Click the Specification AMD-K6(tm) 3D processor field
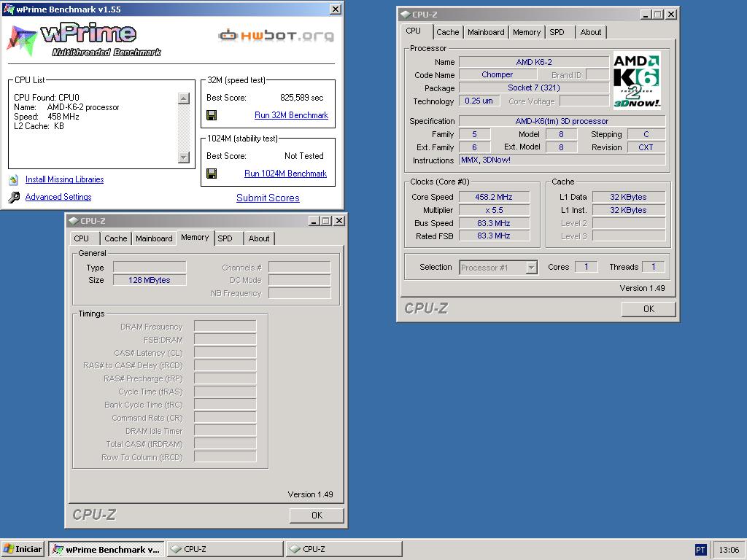Screen dimensions: 747x560 tap(562, 122)
